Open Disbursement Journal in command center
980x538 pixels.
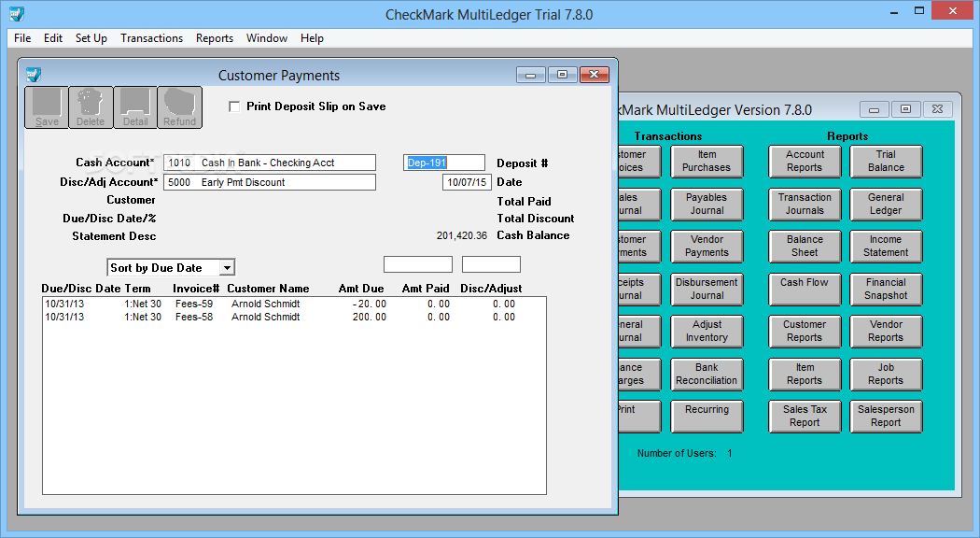coord(707,289)
